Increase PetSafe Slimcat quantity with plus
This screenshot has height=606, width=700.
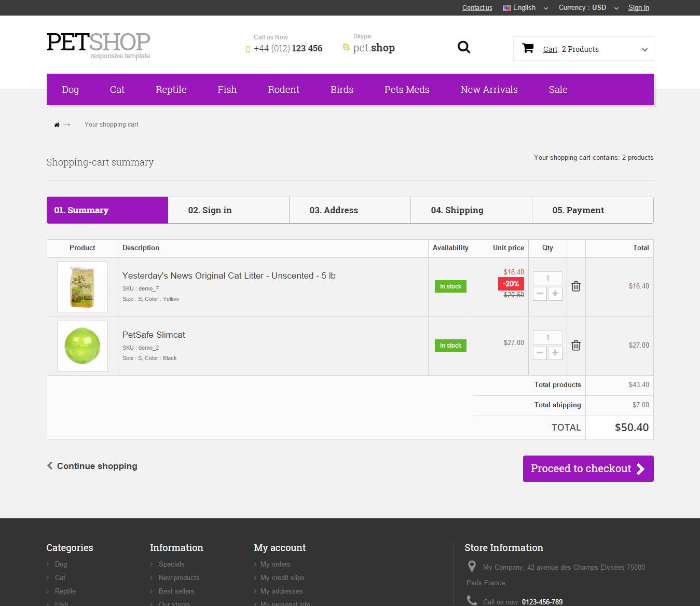click(555, 353)
